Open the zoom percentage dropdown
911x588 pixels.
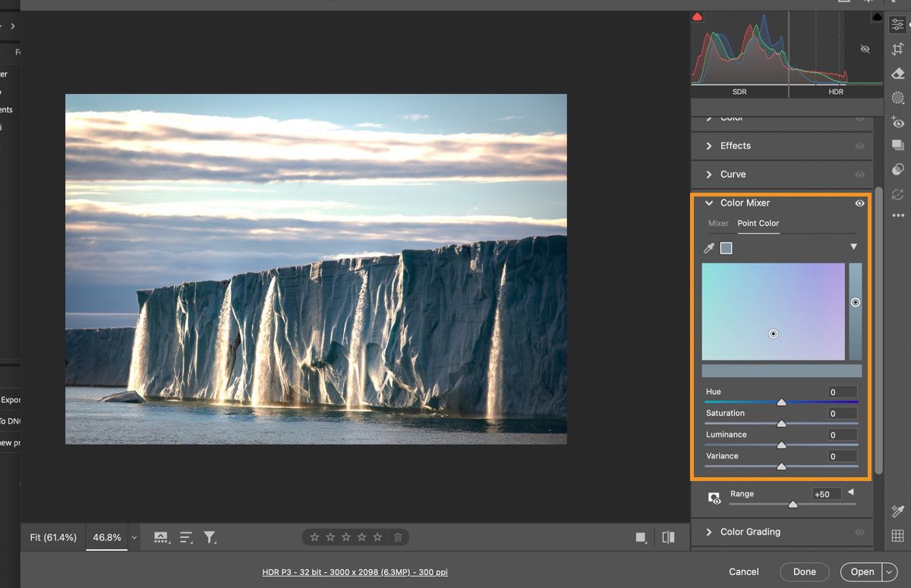coord(134,537)
